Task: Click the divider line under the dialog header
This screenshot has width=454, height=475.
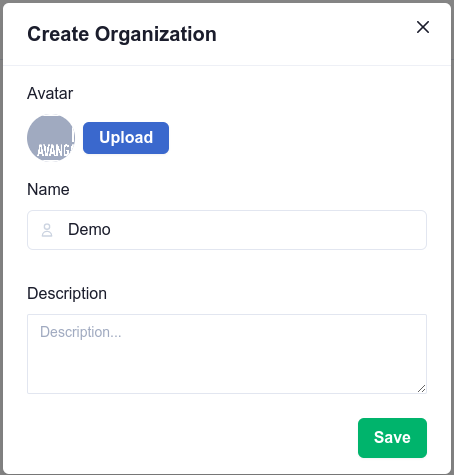Action: click(x=227, y=65)
